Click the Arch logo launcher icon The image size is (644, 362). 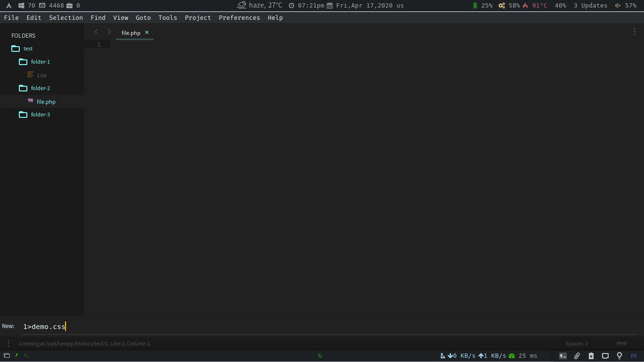click(x=9, y=6)
